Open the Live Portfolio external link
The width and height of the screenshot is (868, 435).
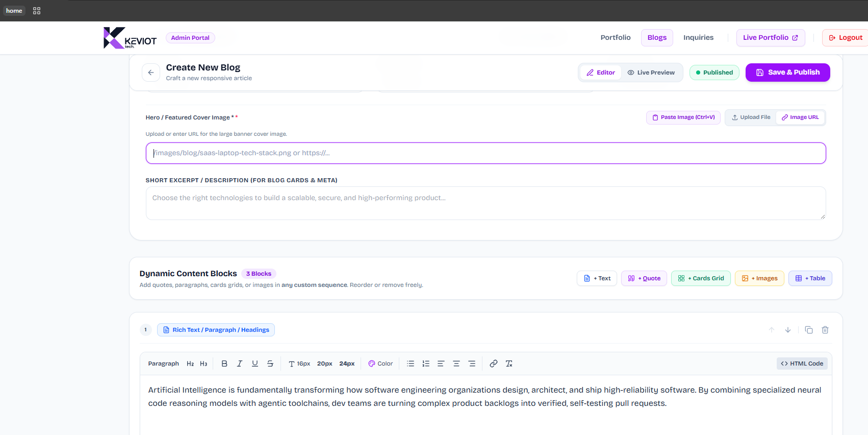coord(771,38)
